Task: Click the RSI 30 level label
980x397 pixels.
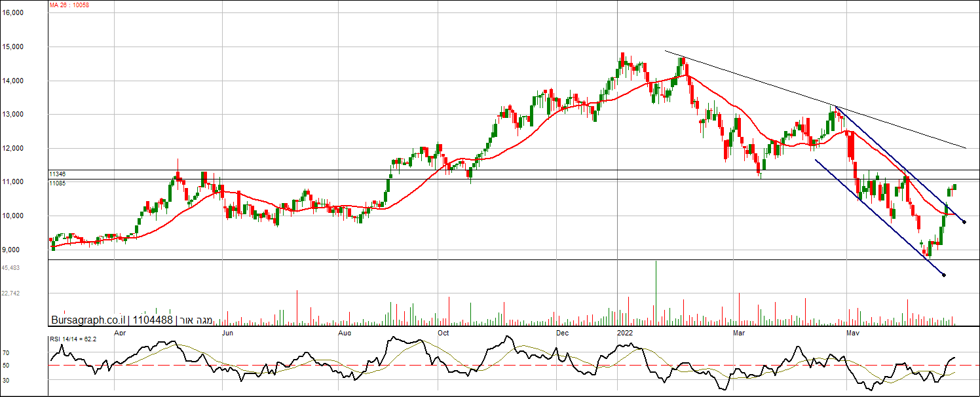Action: coord(5,379)
